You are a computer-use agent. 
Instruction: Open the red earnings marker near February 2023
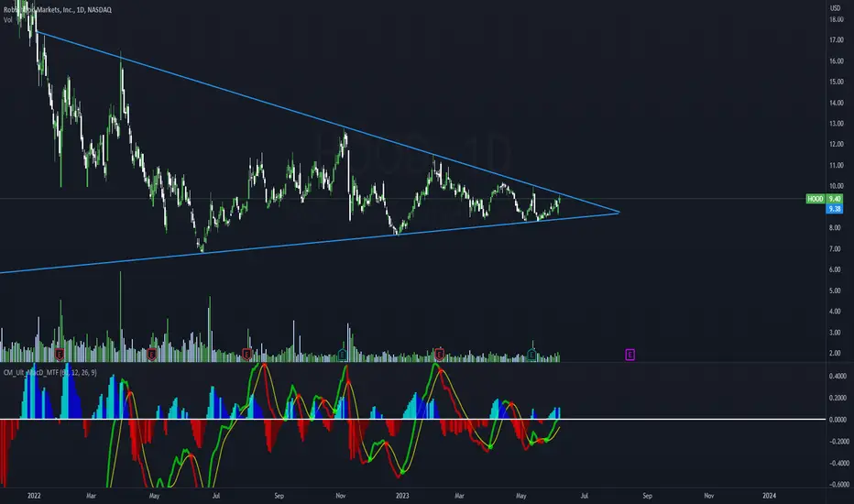click(x=439, y=355)
